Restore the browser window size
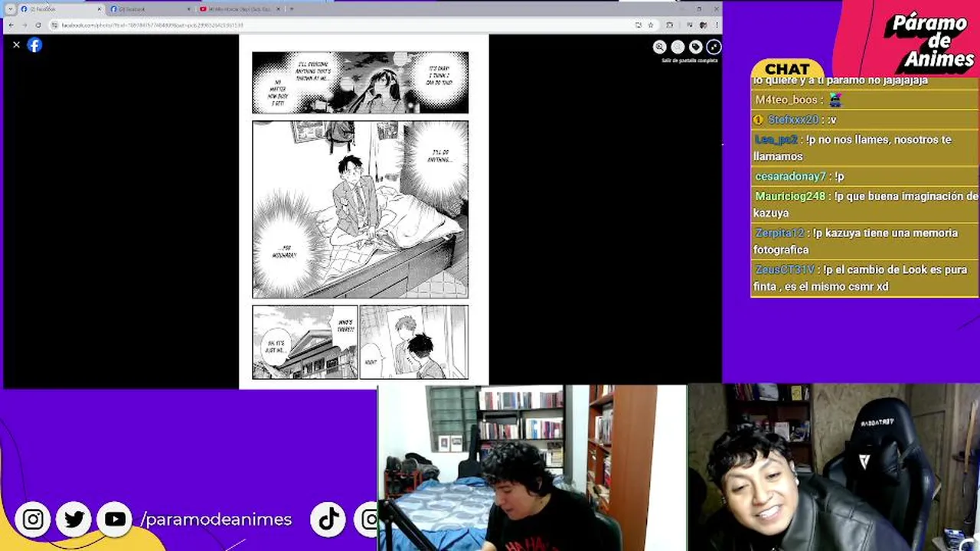The image size is (980, 551). (x=699, y=8)
